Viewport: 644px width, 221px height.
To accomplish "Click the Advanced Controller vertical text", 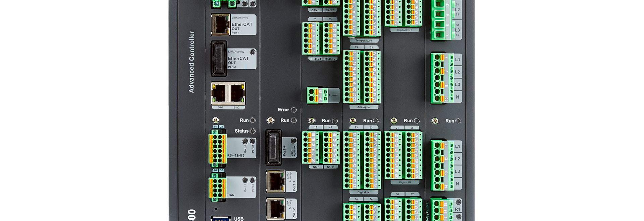I will (192, 62).
